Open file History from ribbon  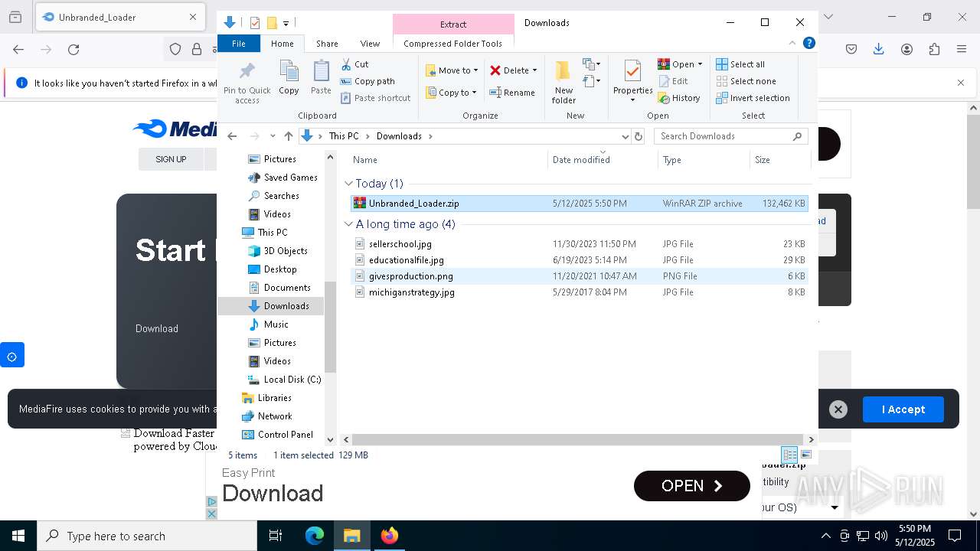click(x=679, y=98)
